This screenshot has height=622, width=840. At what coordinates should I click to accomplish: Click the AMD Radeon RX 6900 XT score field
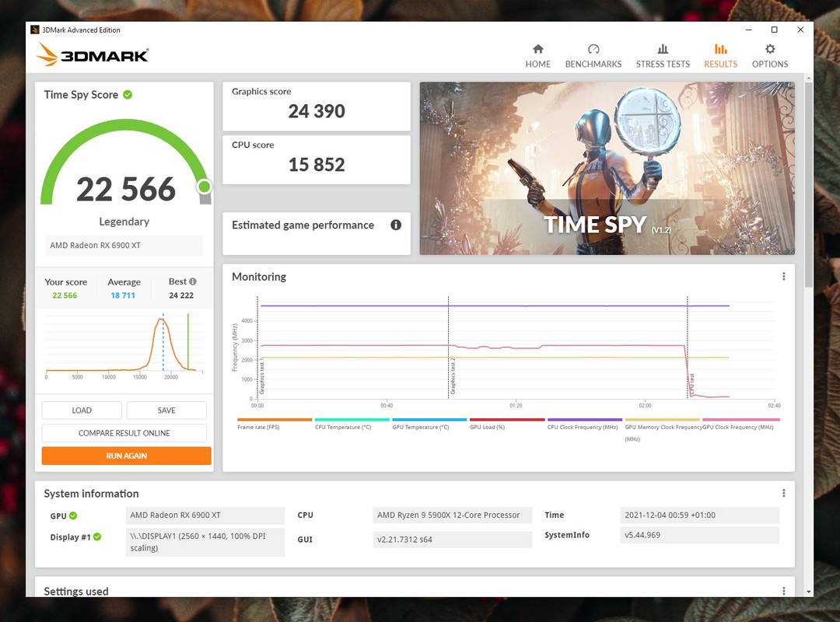(124, 246)
